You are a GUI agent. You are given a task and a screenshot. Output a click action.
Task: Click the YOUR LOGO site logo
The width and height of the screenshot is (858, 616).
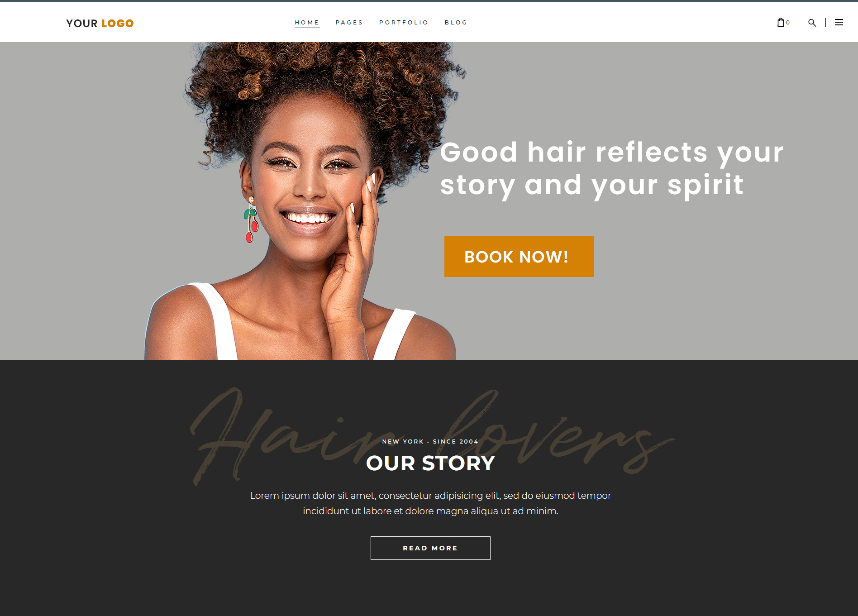100,24
